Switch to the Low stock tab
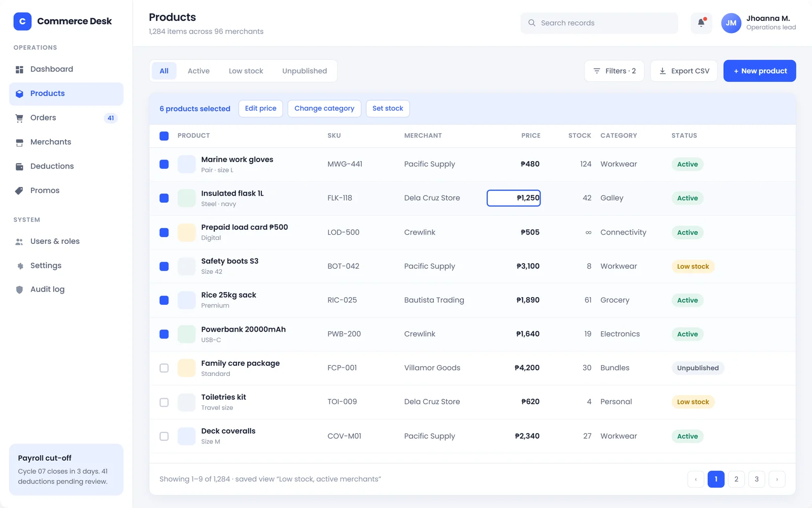This screenshot has height=508, width=812. point(246,71)
